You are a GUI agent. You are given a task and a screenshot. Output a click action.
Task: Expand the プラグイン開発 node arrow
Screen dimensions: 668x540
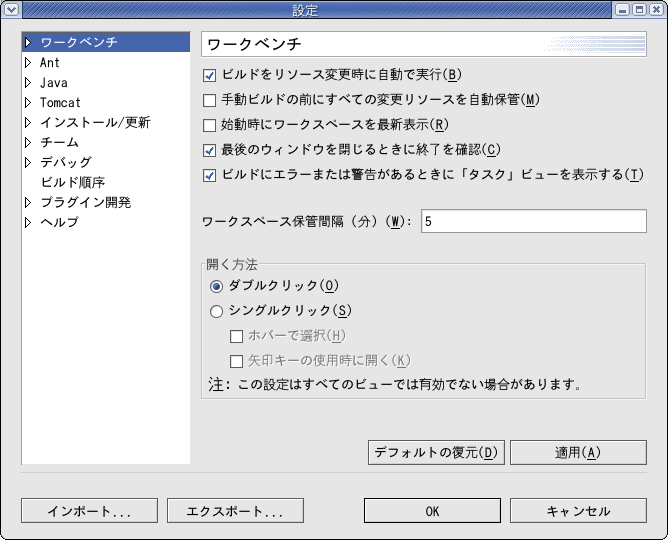[x=28, y=202]
